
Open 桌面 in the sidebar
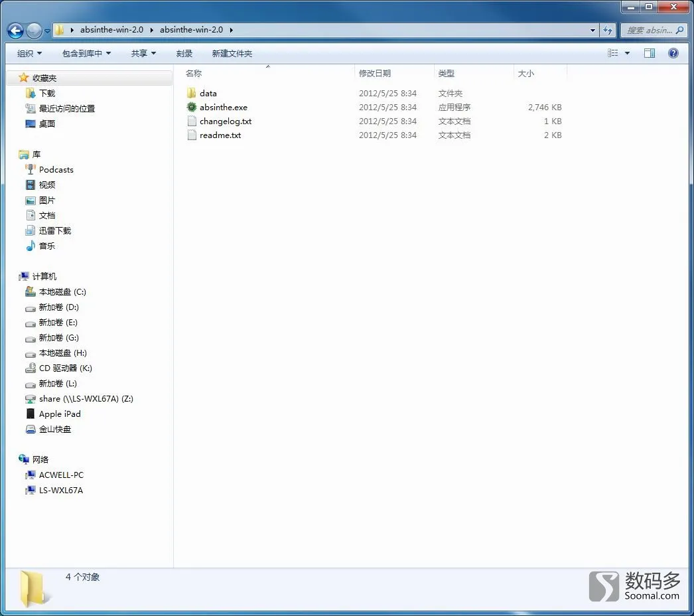click(47, 124)
